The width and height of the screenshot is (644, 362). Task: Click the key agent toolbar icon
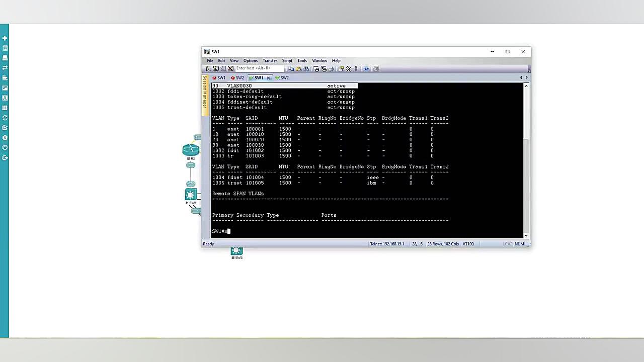point(356,69)
